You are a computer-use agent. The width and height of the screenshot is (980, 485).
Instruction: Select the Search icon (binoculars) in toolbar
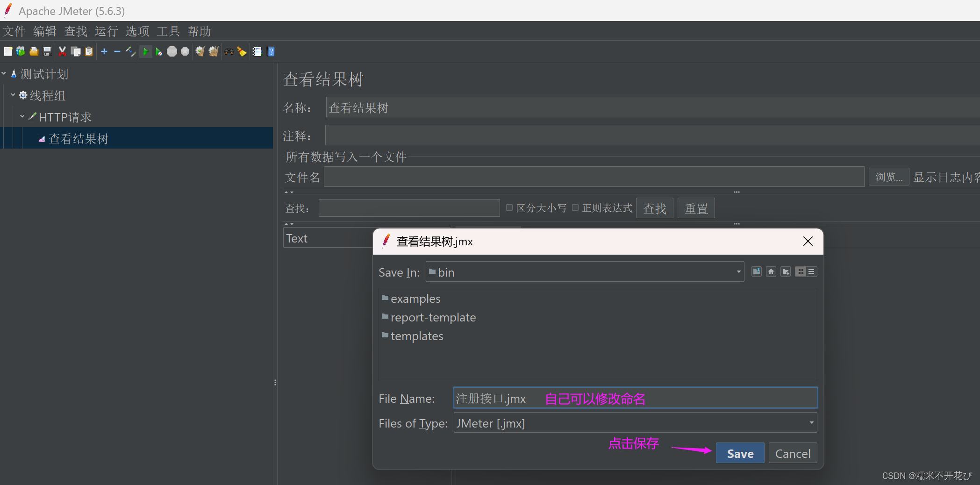(229, 51)
